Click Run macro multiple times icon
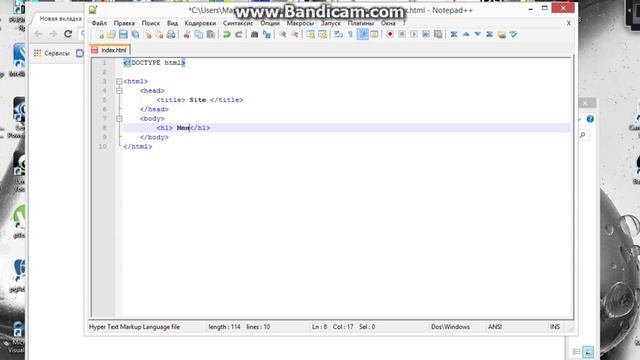The height and width of the screenshot is (360, 640). 426,35
